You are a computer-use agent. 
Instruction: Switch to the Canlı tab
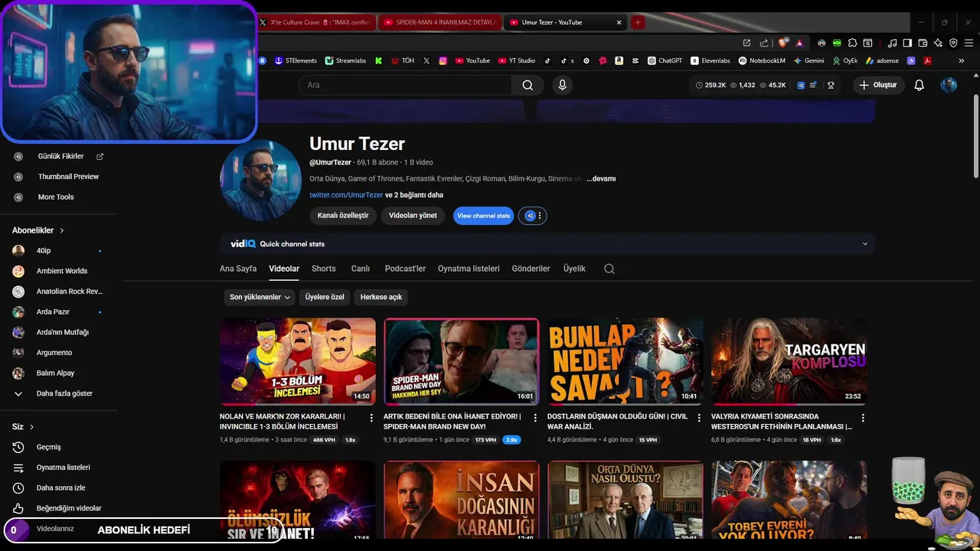click(361, 269)
